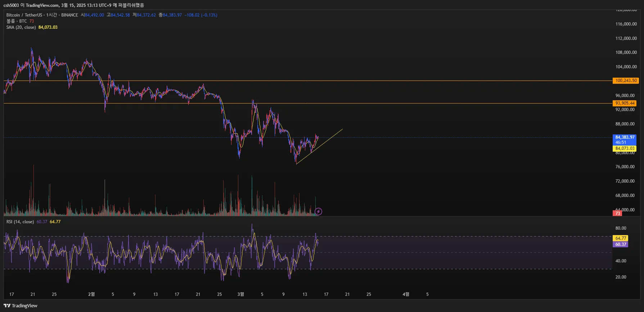Click the orange 100,243.50 price label
Screen dimensions: 644x312
pos(626,81)
